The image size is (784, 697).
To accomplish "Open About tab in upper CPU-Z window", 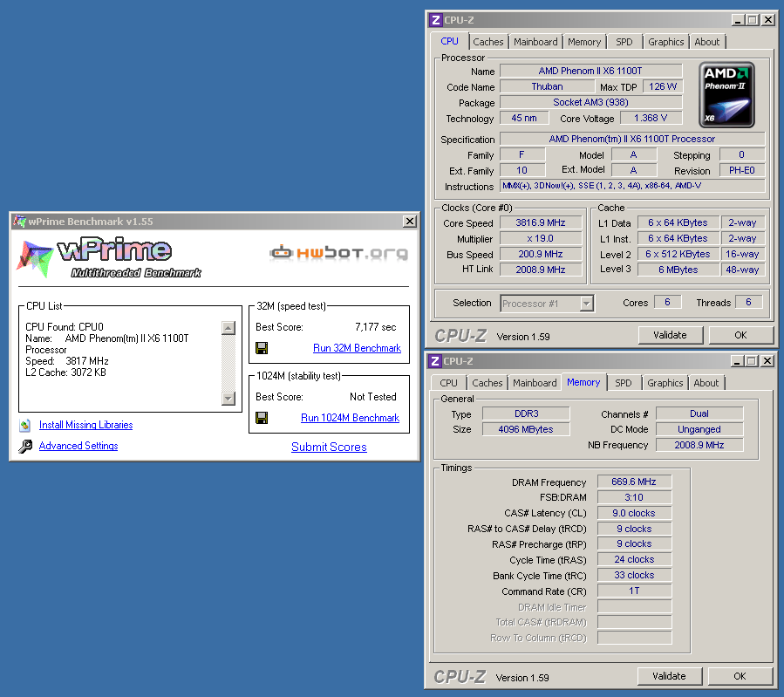I will pos(707,42).
